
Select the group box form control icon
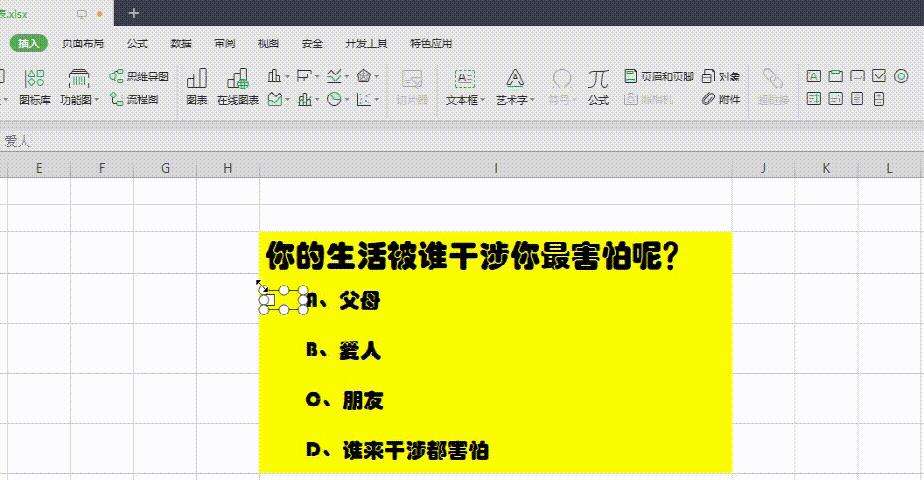pos(836,76)
